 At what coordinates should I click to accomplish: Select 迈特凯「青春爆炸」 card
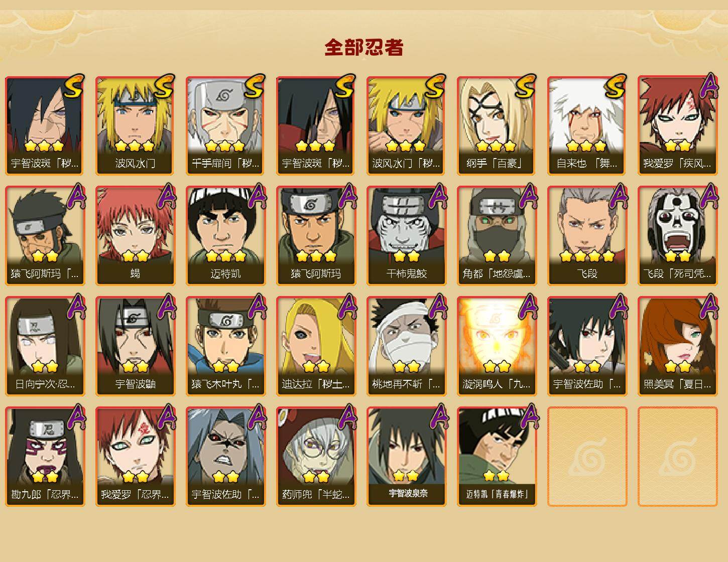click(x=497, y=456)
